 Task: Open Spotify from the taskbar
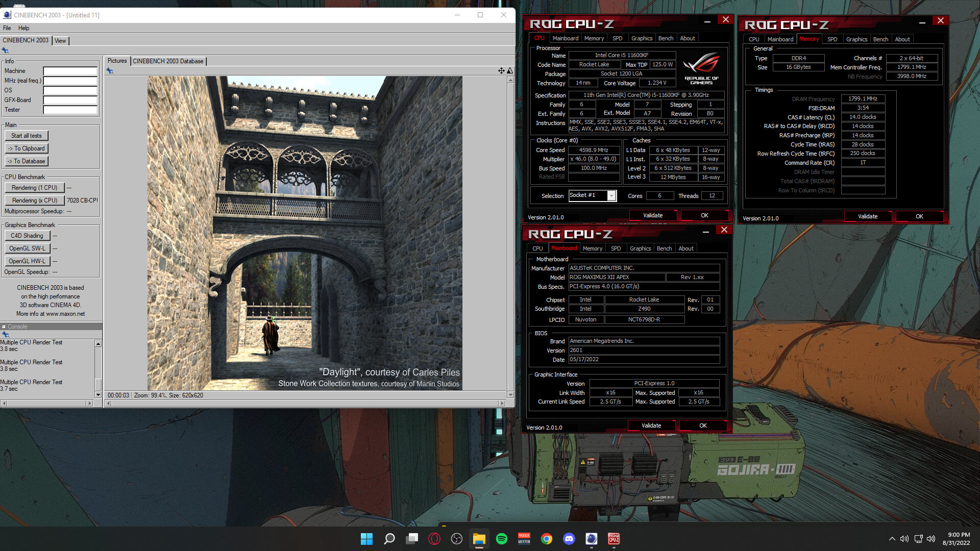point(502,539)
